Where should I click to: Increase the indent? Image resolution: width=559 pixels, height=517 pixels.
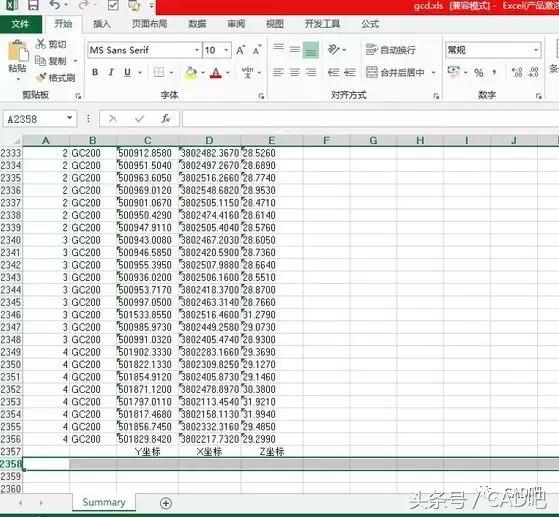tap(350, 72)
